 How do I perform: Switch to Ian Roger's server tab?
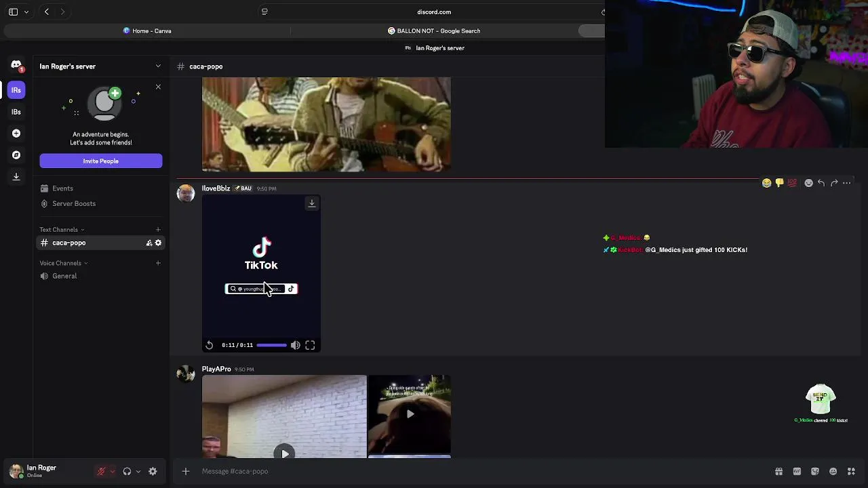435,48
